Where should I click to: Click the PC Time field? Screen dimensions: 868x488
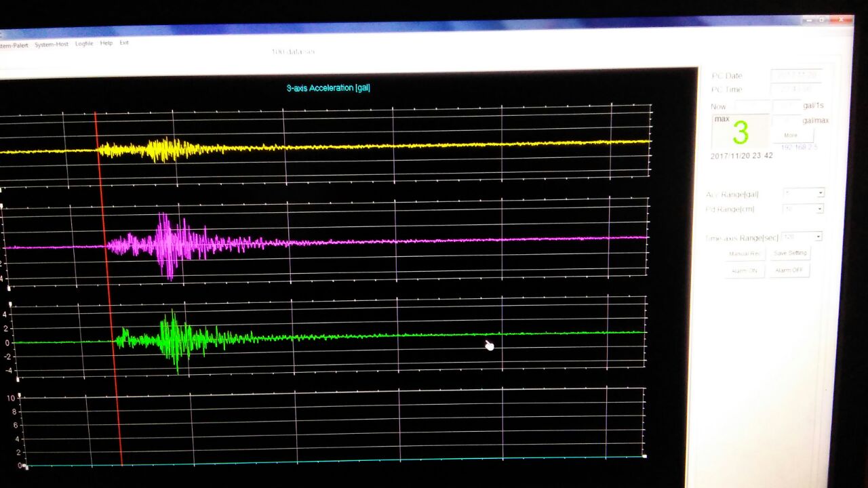[796, 89]
